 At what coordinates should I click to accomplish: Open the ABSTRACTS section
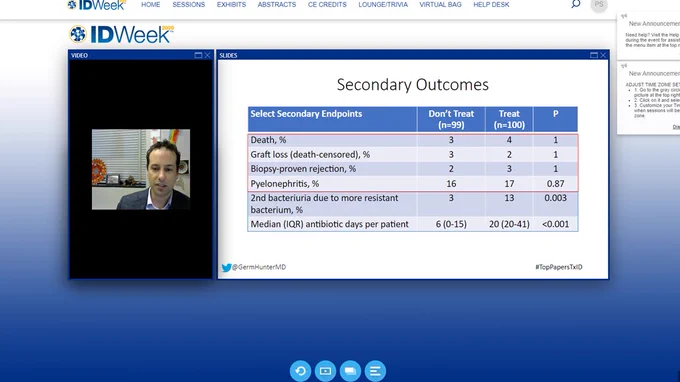tap(277, 5)
